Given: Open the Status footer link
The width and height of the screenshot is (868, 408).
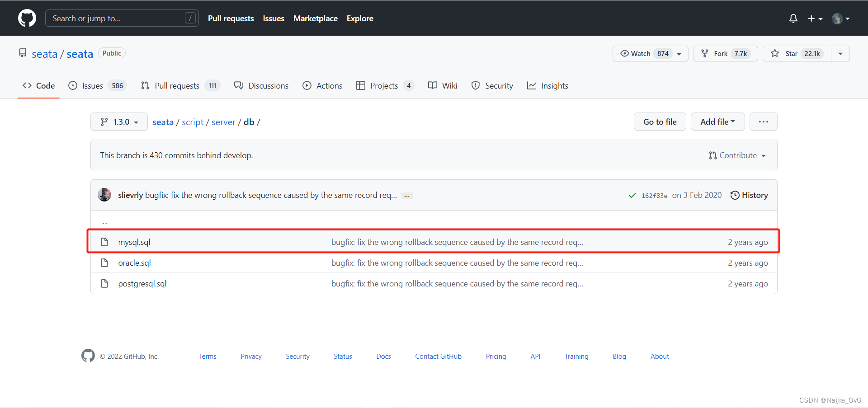Looking at the screenshot, I should click(x=343, y=356).
